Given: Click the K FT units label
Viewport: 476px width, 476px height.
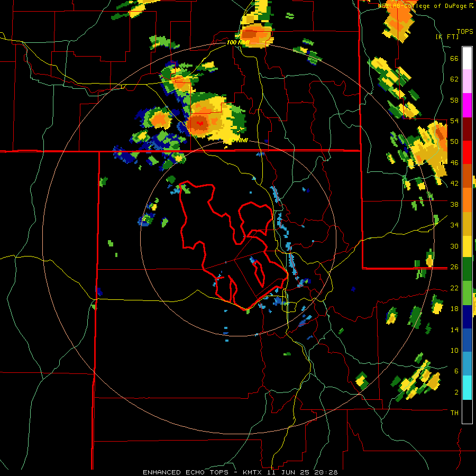Looking at the screenshot, I should click(447, 36).
